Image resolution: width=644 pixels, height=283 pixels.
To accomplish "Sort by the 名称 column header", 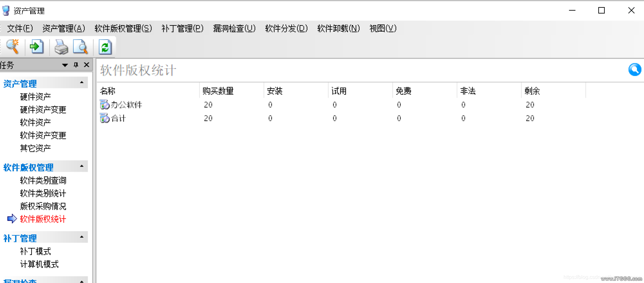I will [x=148, y=91].
